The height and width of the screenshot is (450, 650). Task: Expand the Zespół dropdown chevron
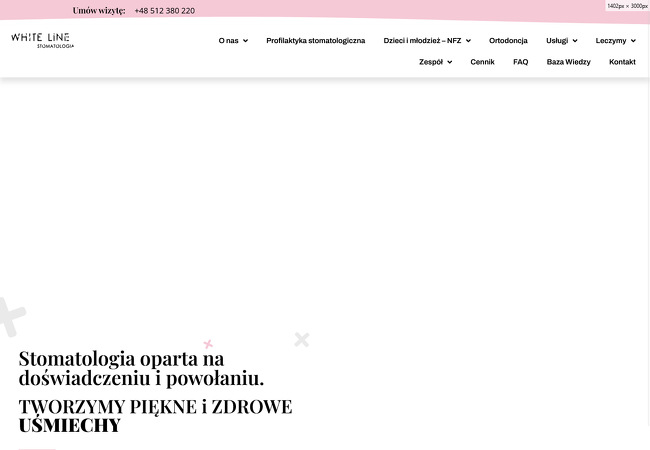coord(449,62)
